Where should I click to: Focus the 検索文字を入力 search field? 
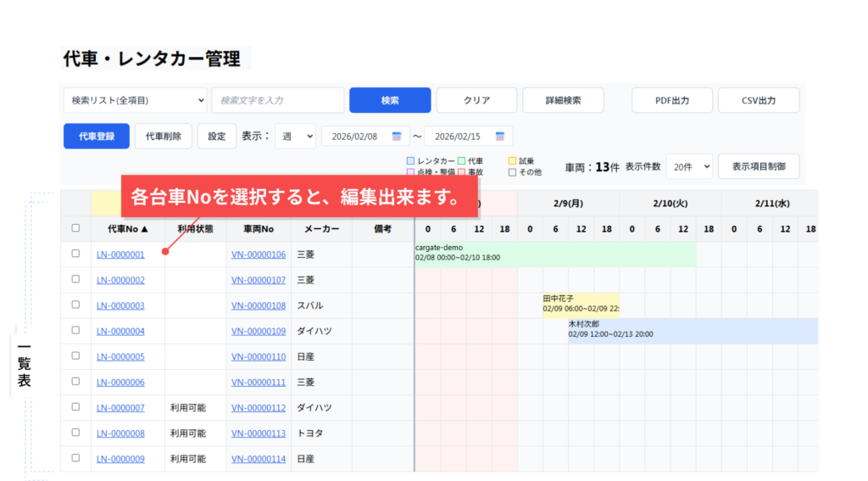coord(277,100)
